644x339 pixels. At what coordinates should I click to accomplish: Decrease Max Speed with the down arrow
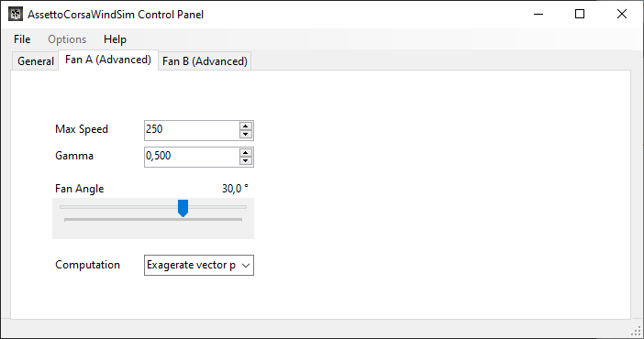(246, 134)
